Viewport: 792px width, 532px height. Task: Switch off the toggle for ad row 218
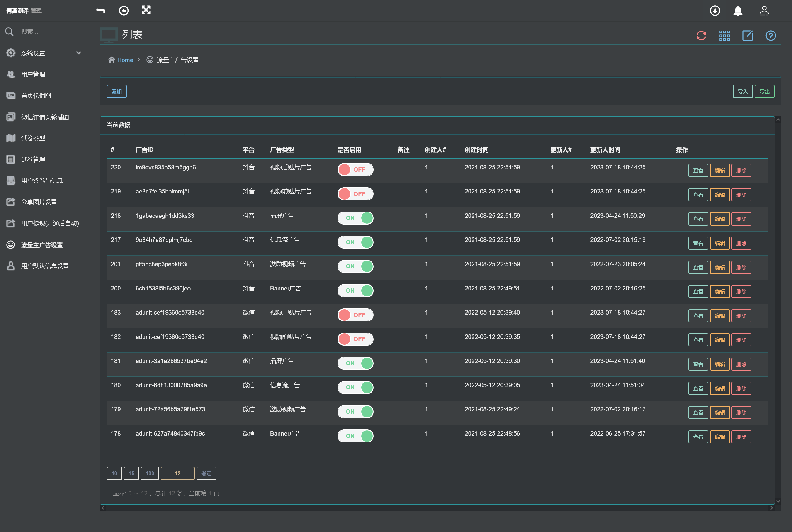pyautogui.click(x=355, y=218)
